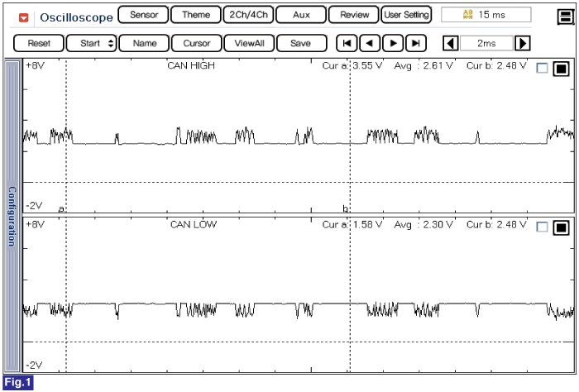Jump to the first waveform frame

pyautogui.click(x=347, y=43)
